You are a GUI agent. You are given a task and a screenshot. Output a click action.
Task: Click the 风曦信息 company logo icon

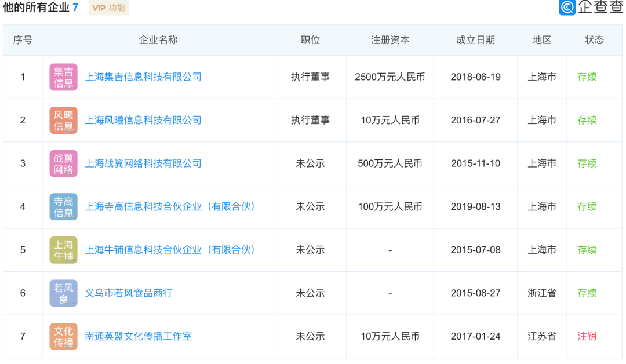tap(64, 120)
